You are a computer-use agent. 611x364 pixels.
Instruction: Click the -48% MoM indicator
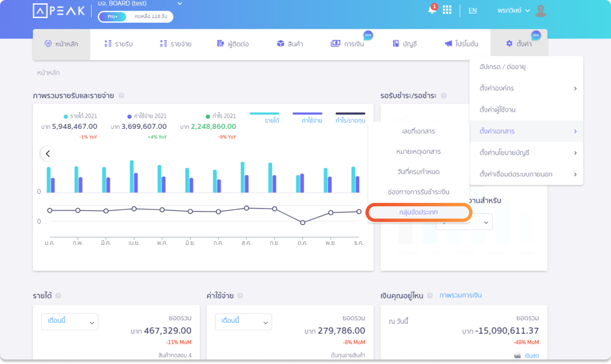(526, 342)
